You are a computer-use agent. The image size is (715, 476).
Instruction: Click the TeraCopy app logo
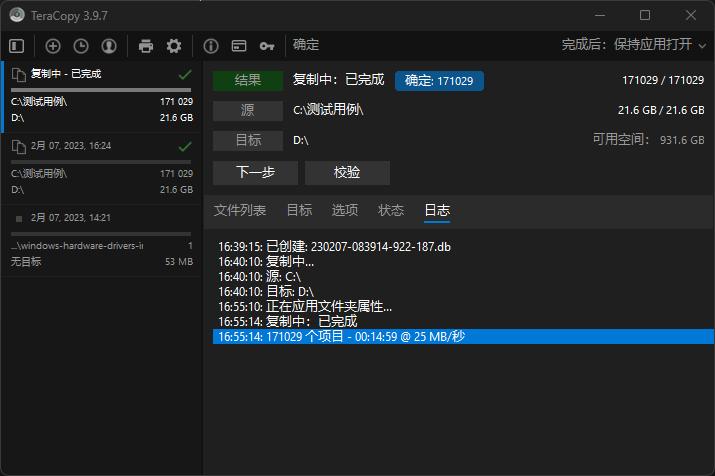point(17,15)
